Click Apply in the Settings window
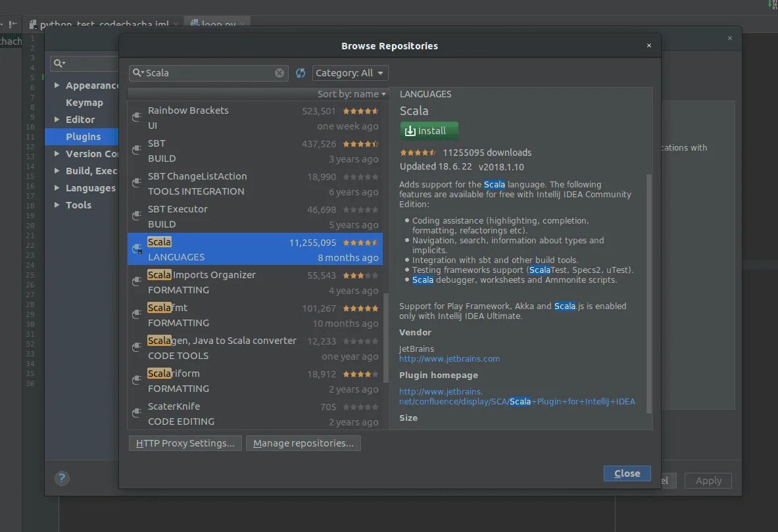778x532 pixels. pyautogui.click(x=708, y=481)
